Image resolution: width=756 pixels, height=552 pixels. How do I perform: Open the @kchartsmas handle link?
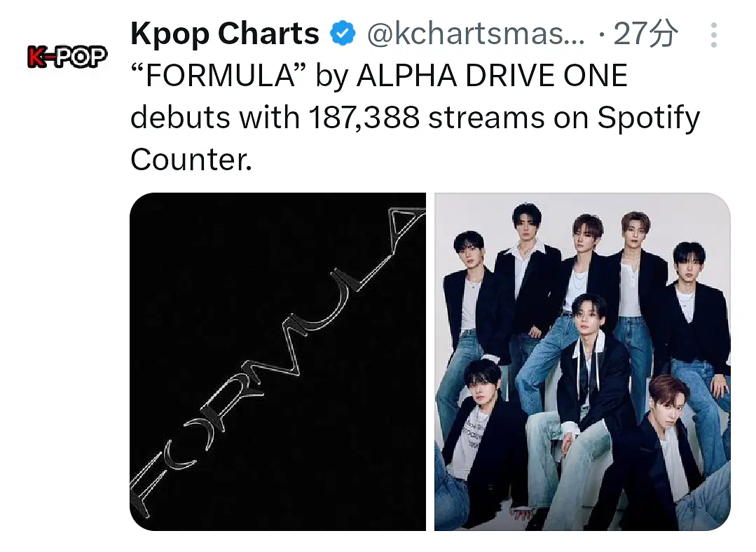(x=476, y=34)
